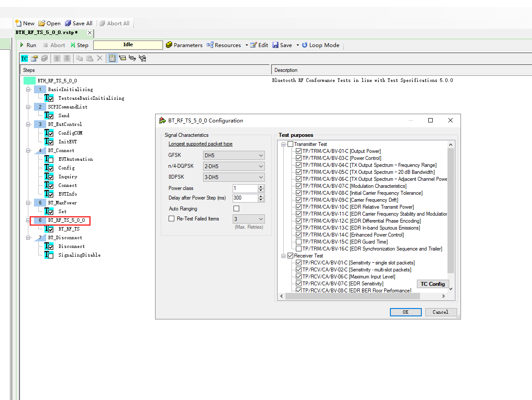Click the Save floppy disk icon

coord(275,45)
